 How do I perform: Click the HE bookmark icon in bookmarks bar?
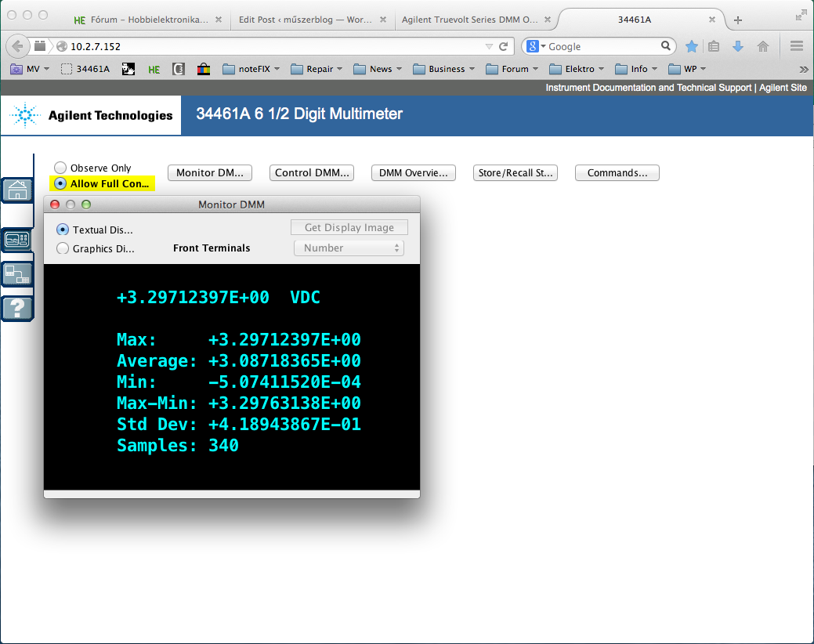click(x=154, y=69)
